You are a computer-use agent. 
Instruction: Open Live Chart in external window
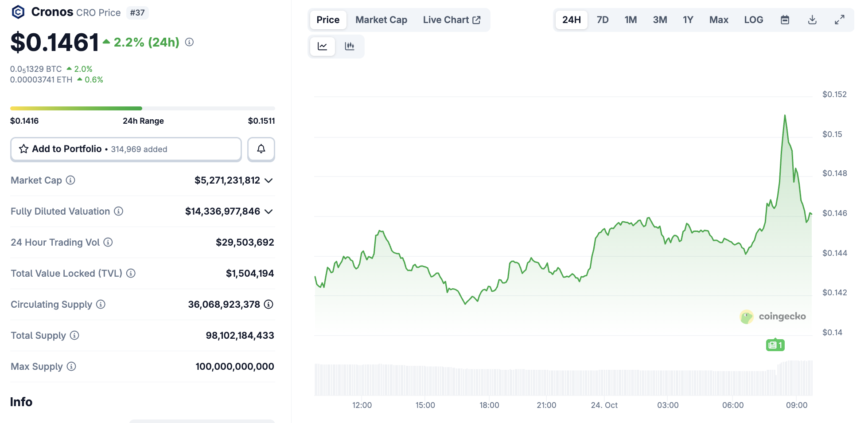tap(452, 20)
